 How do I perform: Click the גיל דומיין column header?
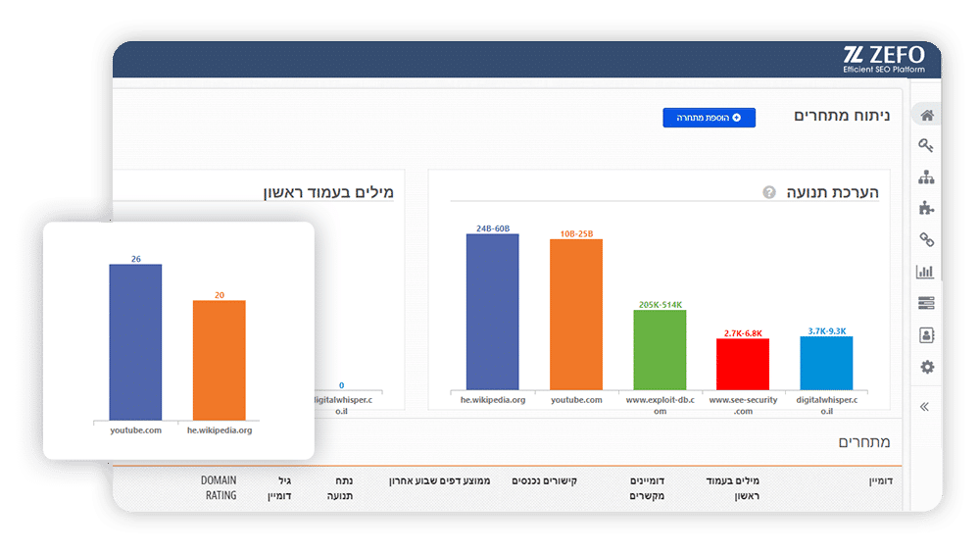tap(279, 487)
